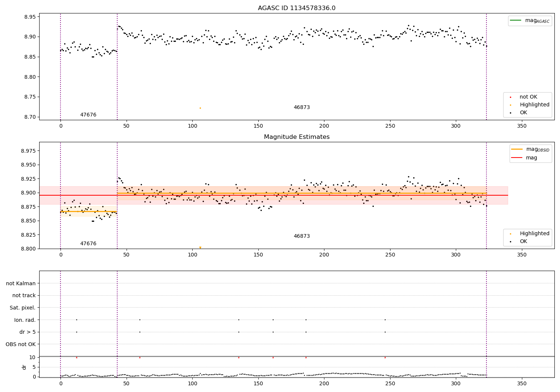Click the 10 tick label on the dr axis
Image resolution: width=560 pixels, height=392 pixels.
point(32,357)
